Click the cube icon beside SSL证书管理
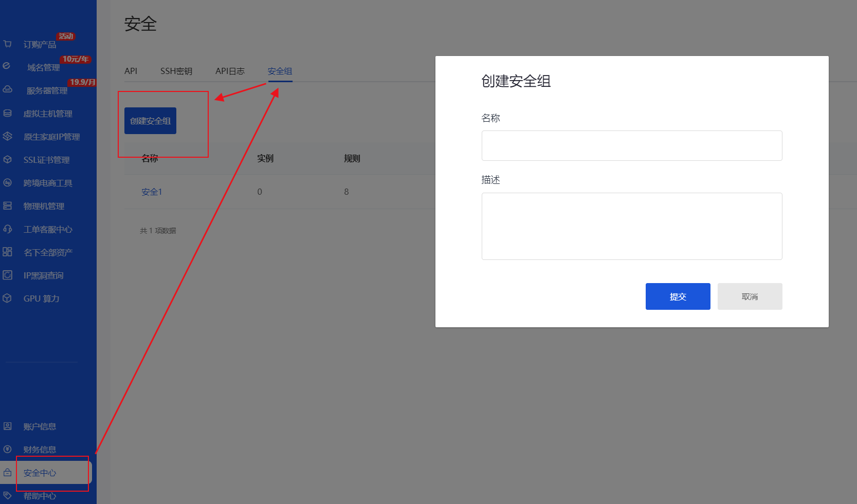 pyautogui.click(x=7, y=159)
